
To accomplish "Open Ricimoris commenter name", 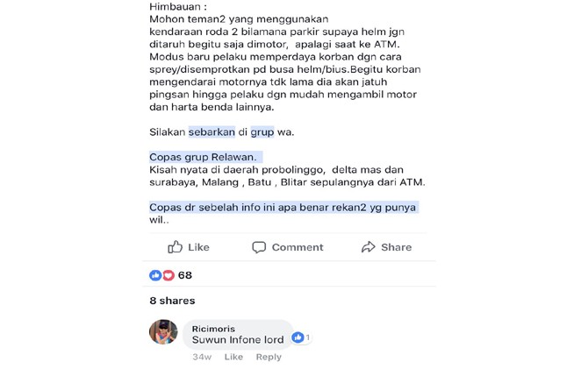I will (x=213, y=329).
